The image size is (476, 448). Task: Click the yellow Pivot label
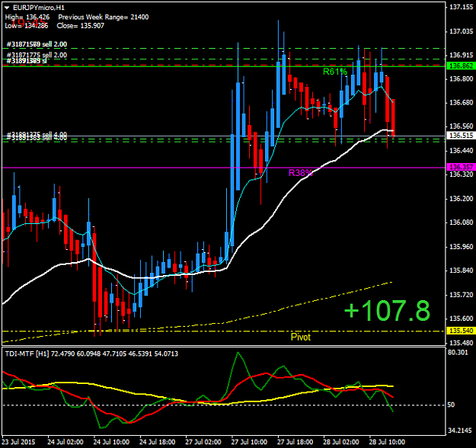tap(301, 337)
